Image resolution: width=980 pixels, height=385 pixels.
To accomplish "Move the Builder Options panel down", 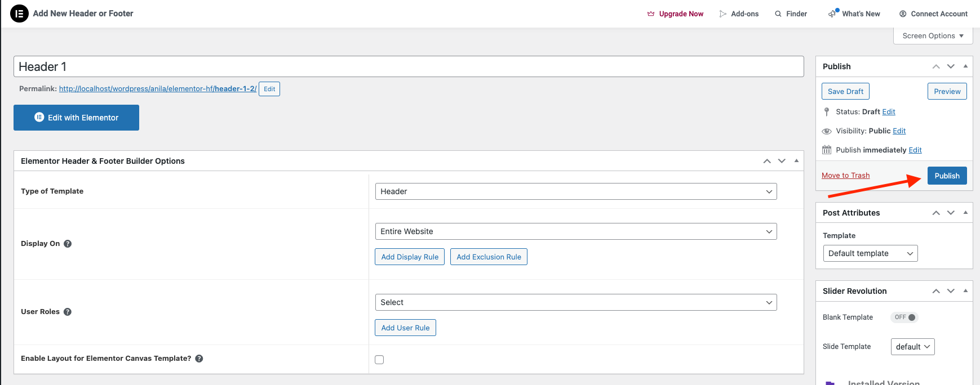I will 782,161.
